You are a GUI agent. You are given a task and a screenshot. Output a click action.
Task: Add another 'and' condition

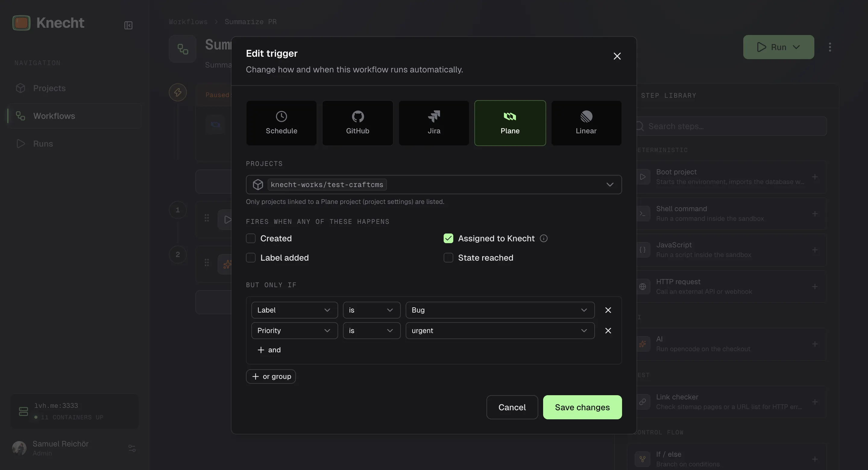269,350
